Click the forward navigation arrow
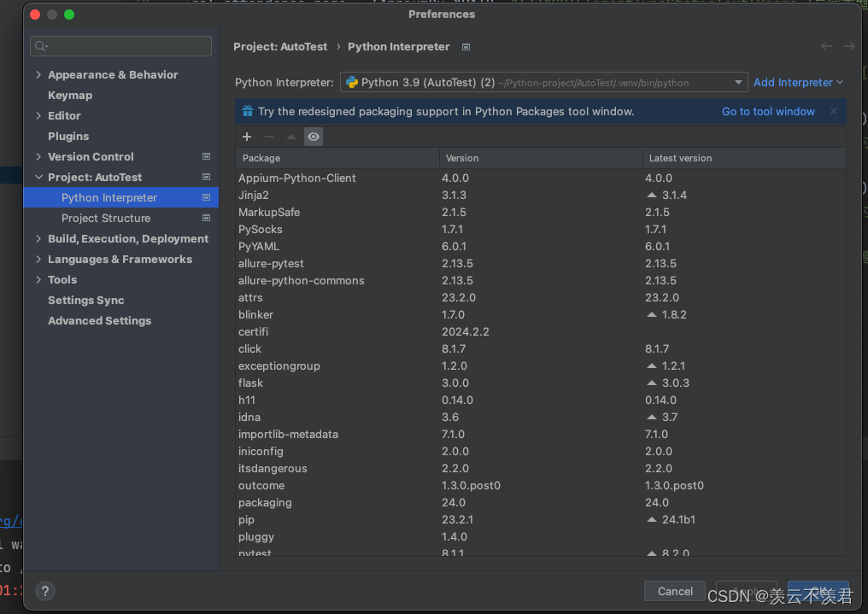The height and width of the screenshot is (614, 868). click(x=849, y=46)
